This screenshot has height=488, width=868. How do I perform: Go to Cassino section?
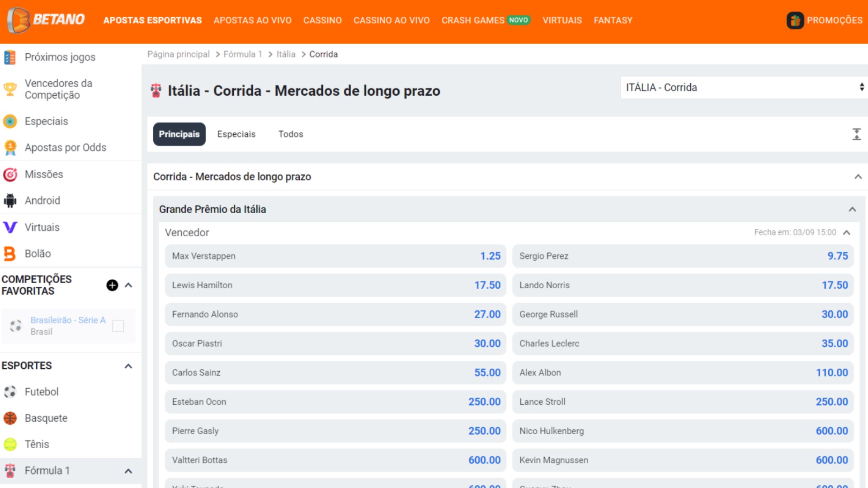click(322, 20)
